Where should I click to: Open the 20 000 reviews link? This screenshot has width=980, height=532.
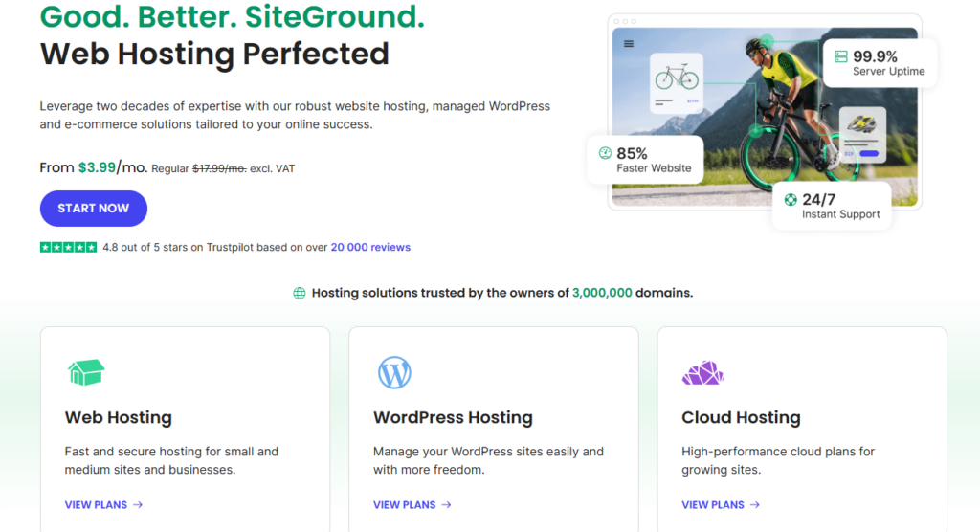coord(370,247)
